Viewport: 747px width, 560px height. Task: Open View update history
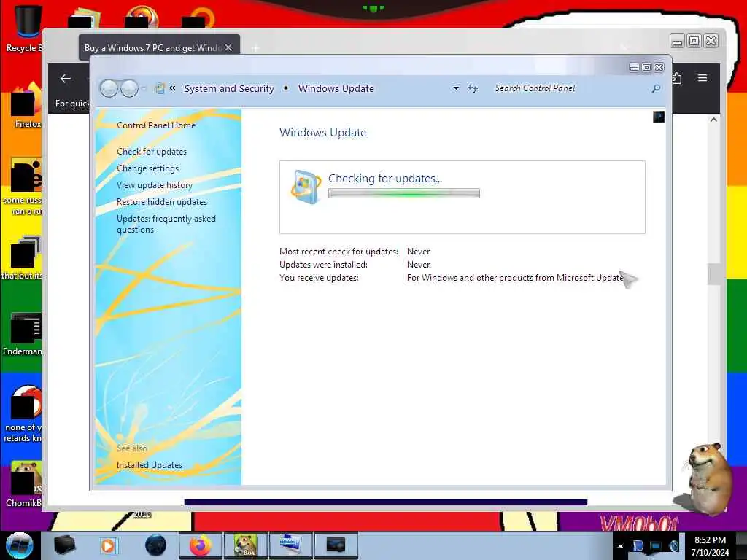(x=155, y=184)
